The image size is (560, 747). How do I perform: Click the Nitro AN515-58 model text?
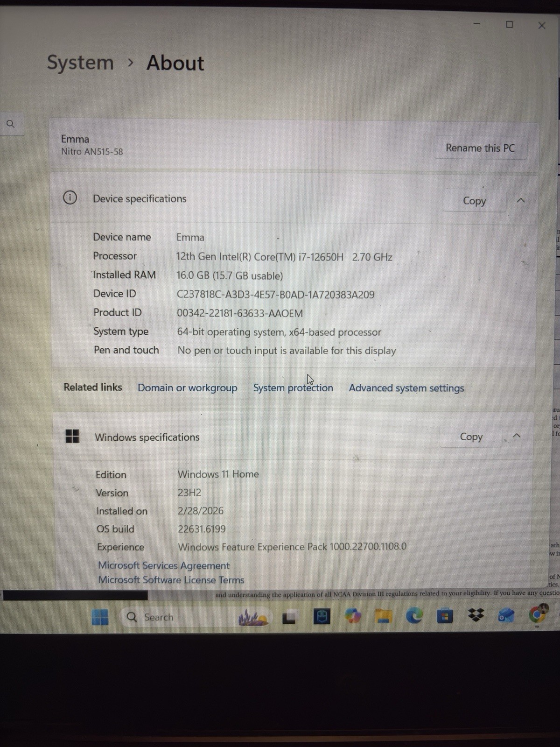click(92, 151)
